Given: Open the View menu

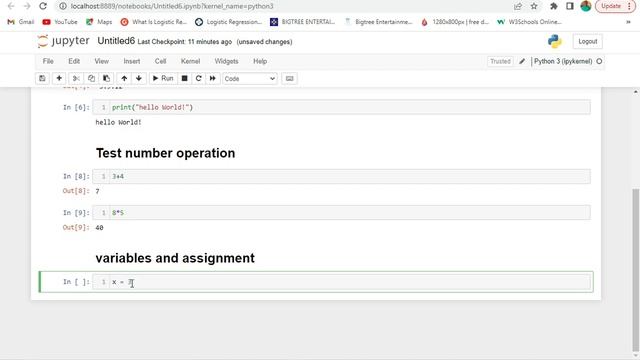Looking at the screenshot, I should (x=102, y=61).
